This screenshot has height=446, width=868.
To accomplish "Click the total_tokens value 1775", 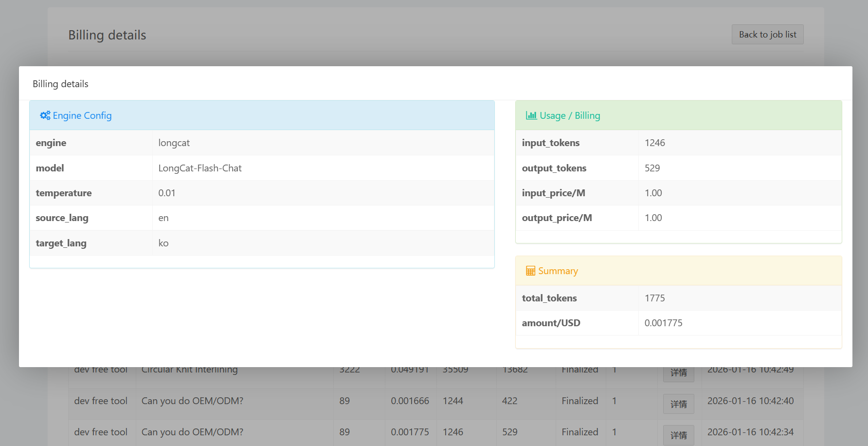I will point(655,298).
